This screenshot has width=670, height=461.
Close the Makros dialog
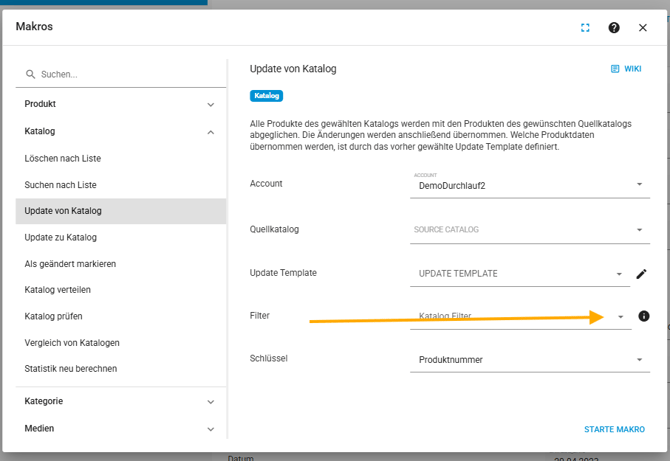(643, 28)
